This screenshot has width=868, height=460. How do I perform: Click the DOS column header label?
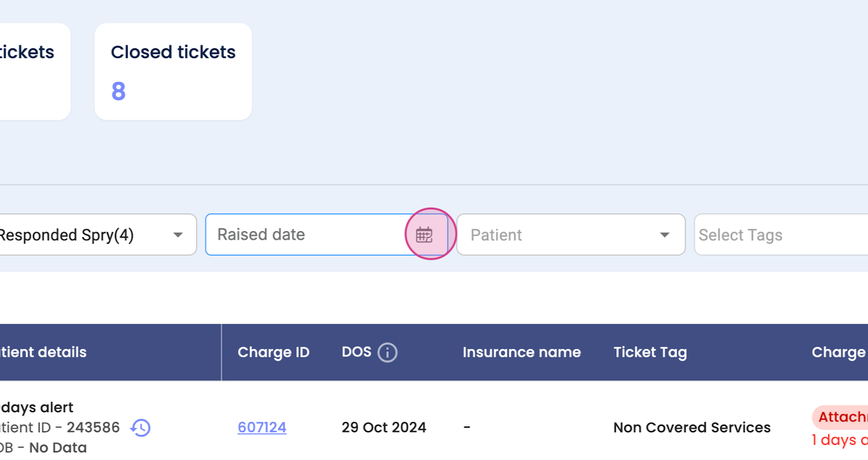pyautogui.click(x=356, y=352)
